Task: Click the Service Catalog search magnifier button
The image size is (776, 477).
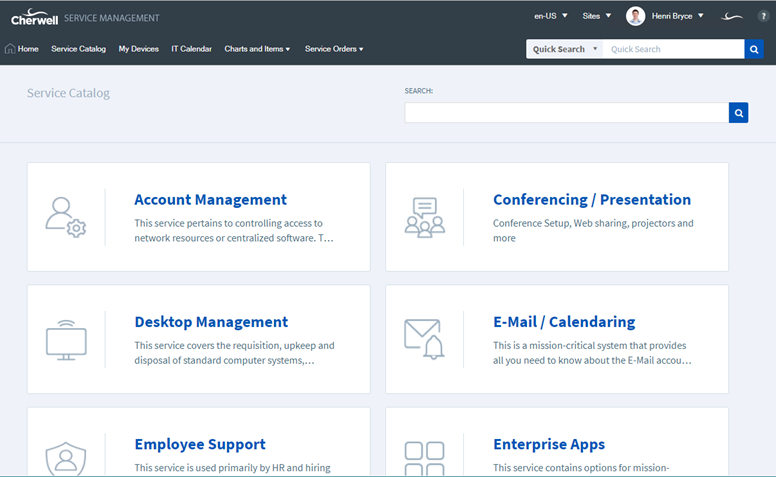Action: pos(739,113)
